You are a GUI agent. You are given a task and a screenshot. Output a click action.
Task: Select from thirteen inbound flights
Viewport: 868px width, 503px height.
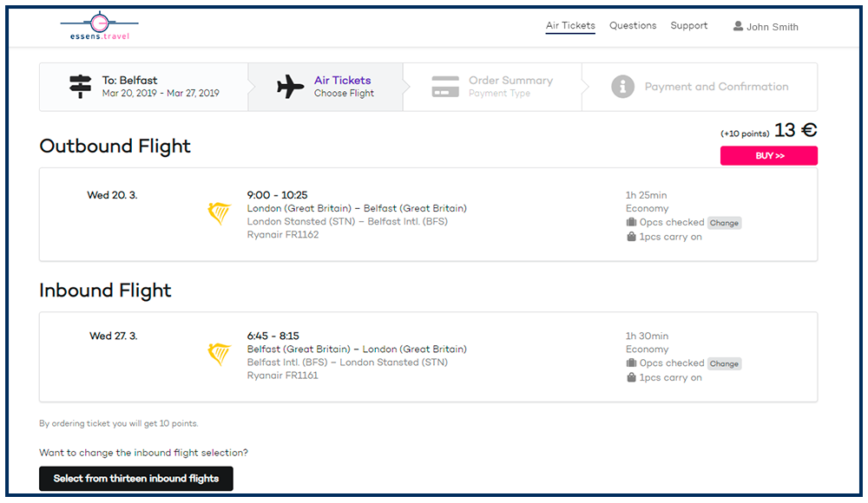pyautogui.click(x=136, y=479)
